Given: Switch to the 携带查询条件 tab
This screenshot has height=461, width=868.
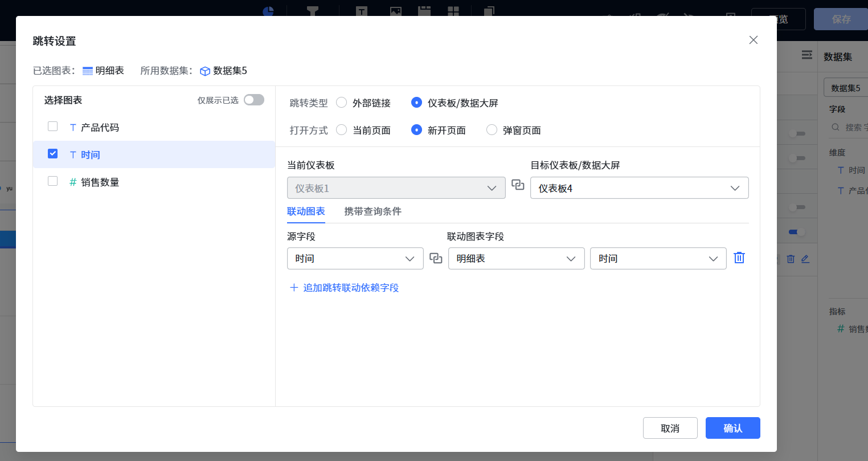Looking at the screenshot, I should coord(372,211).
